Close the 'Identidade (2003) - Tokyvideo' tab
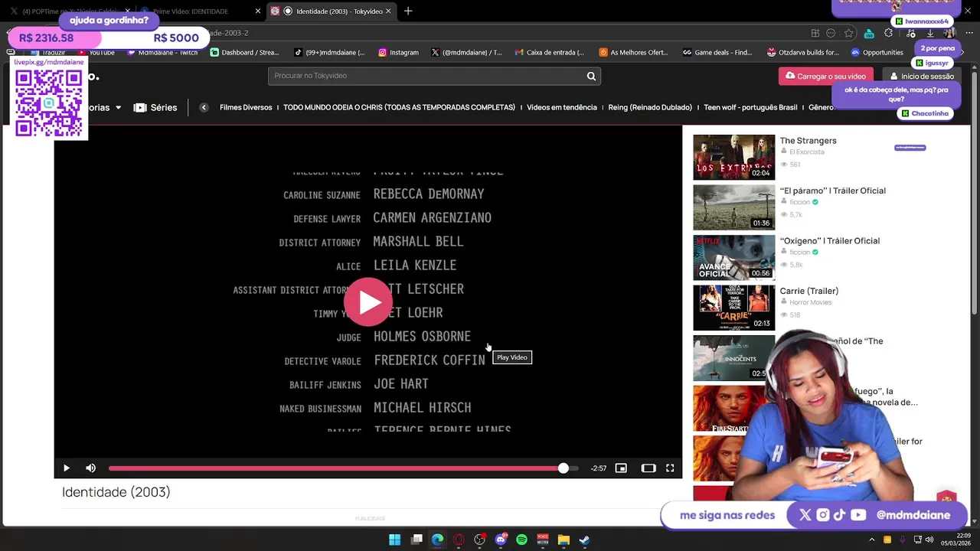Screen dimensions: 980x551 click(388, 11)
